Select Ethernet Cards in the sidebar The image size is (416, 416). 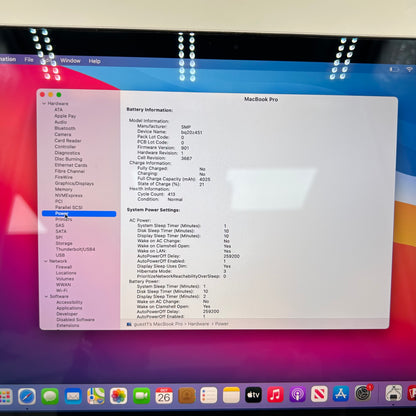[x=71, y=165]
